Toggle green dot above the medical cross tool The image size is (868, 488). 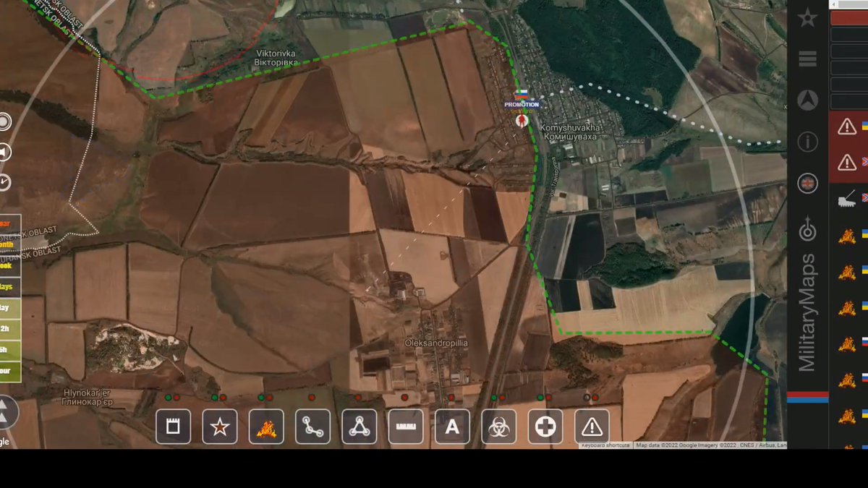click(x=540, y=397)
